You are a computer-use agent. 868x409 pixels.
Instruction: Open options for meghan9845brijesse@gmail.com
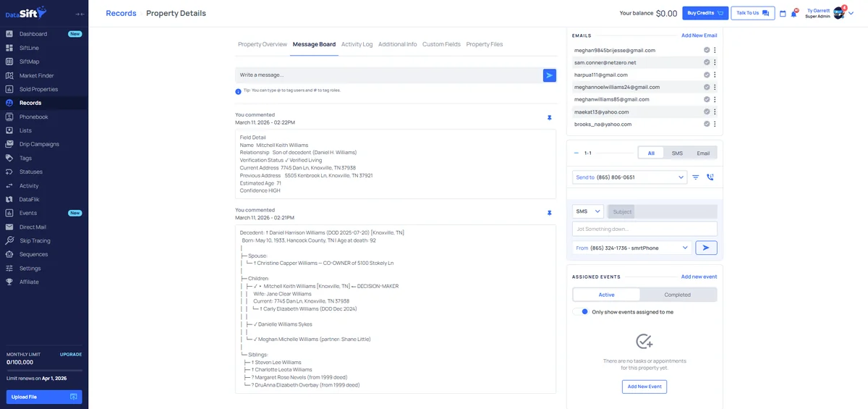pyautogui.click(x=715, y=50)
